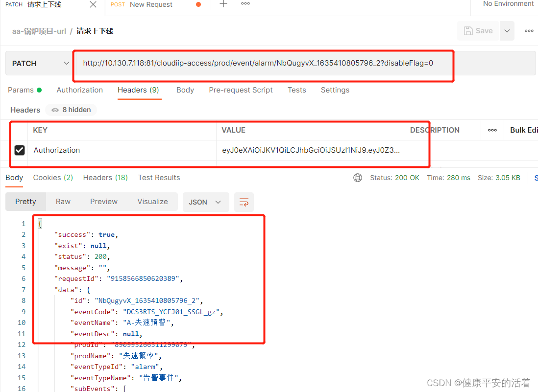538x392 pixels.
Task: Open the response Headers (18) tab
Action: 105,178
